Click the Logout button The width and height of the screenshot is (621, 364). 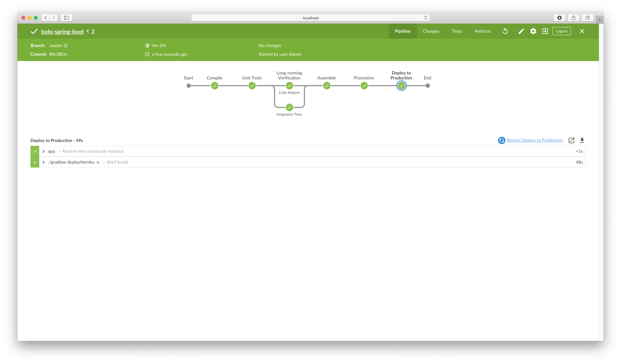(x=561, y=31)
